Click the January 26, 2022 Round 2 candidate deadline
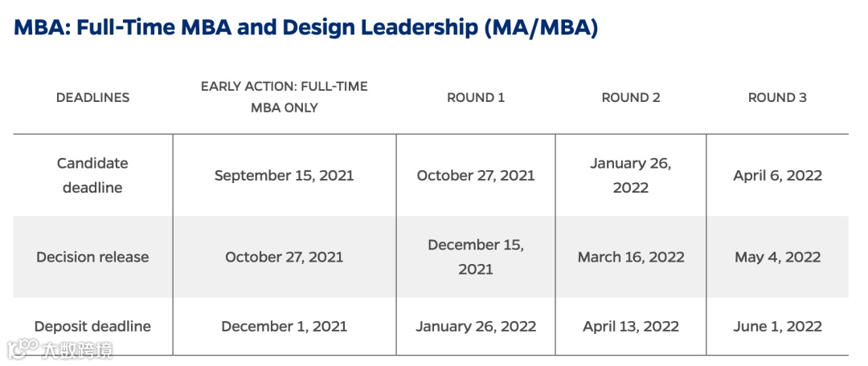 pos(631,175)
